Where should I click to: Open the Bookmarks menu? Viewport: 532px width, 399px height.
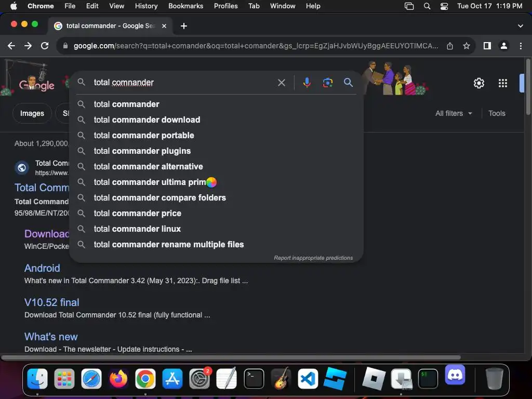pyautogui.click(x=185, y=6)
